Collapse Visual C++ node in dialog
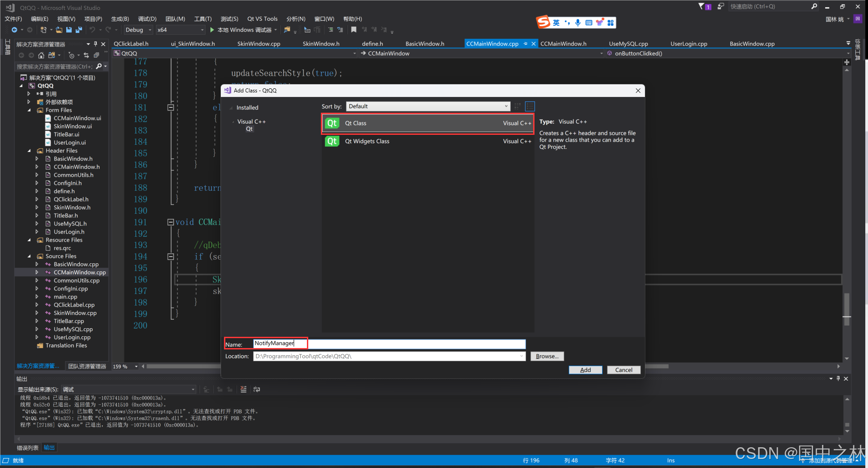 [x=233, y=122]
